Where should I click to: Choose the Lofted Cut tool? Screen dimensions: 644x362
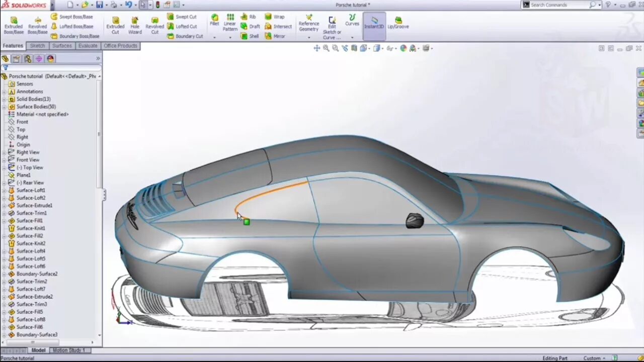click(x=182, y=26)
